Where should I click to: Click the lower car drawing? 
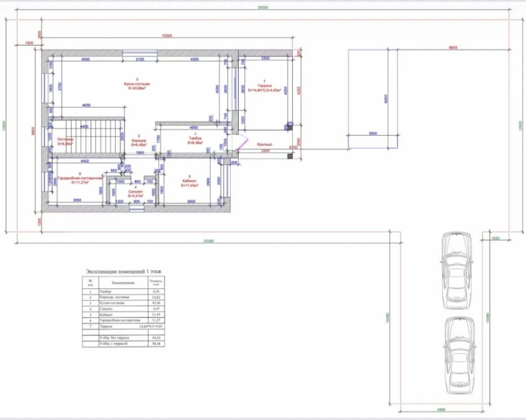pyautogui.click(x=459, y=356)
